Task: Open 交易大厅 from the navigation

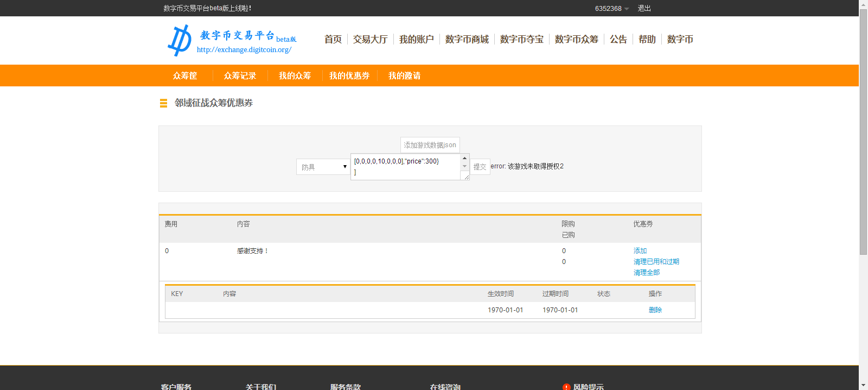Action: point(371,39)
